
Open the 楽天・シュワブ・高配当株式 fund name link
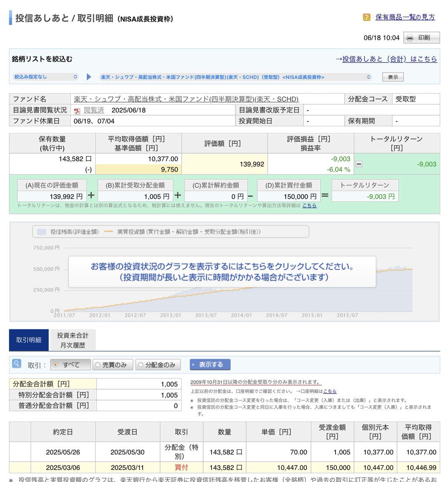tap(186, 99)
